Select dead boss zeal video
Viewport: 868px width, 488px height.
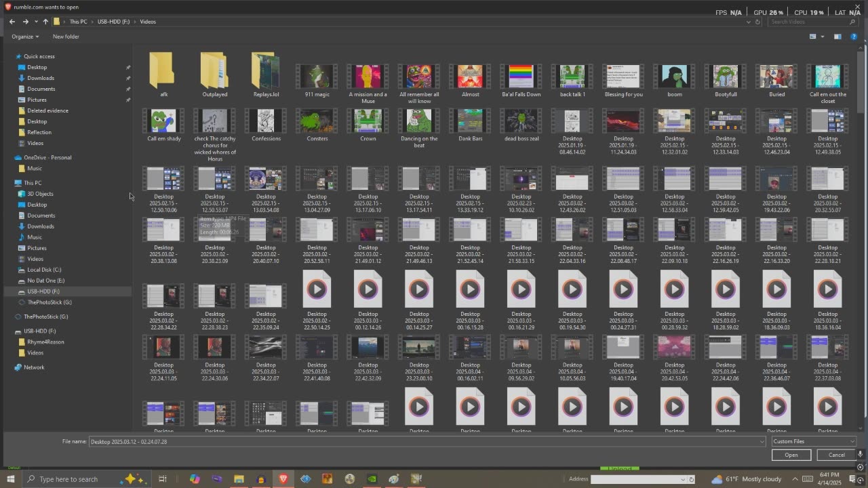521,125
